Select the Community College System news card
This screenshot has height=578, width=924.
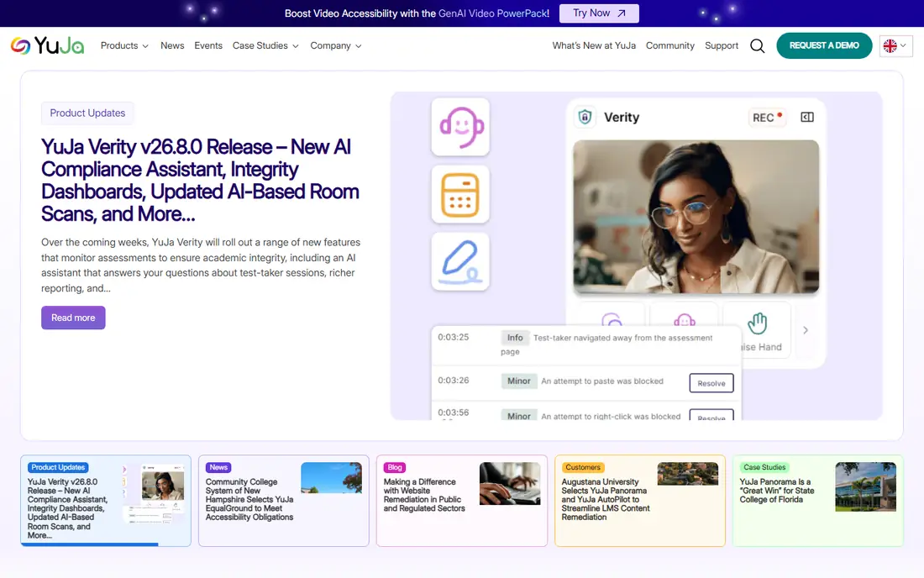tap(283, 500)
